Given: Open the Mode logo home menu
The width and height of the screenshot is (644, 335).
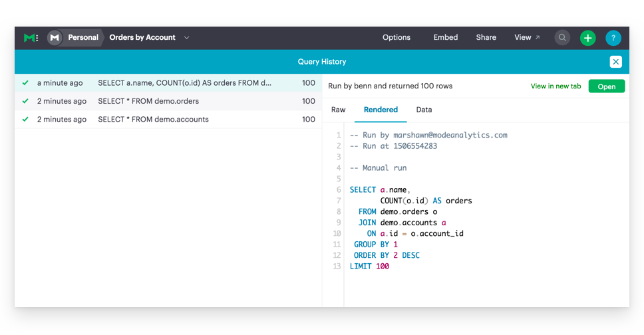Looking at the screenshot, I should (x=31, y=38).
